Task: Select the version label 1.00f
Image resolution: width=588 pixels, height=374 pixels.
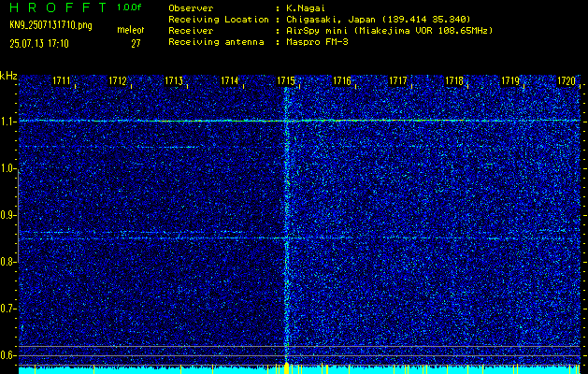Action: pos(129,7)
